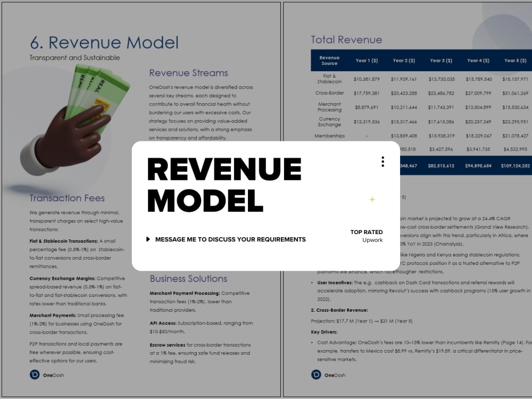Viewport: 532px width, 399px height.
Task: Click the 'Memberships' row label
Action: 329,136
